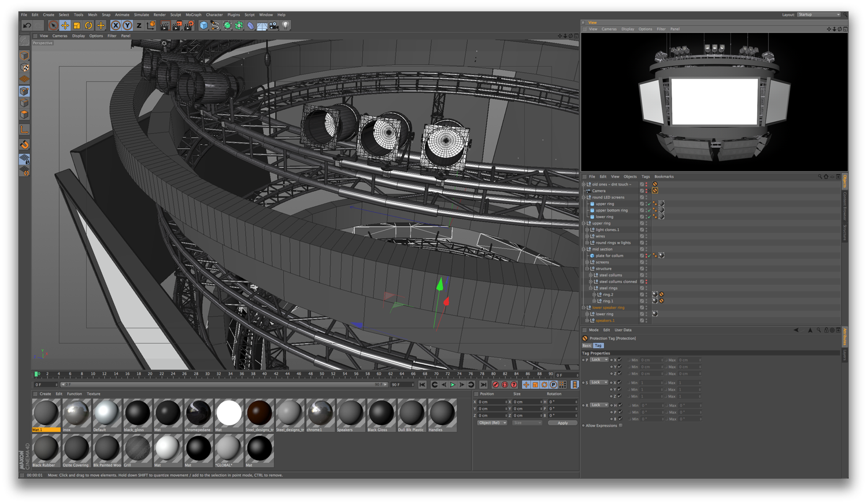Click the Autokeying button

[x=505, y=384]
